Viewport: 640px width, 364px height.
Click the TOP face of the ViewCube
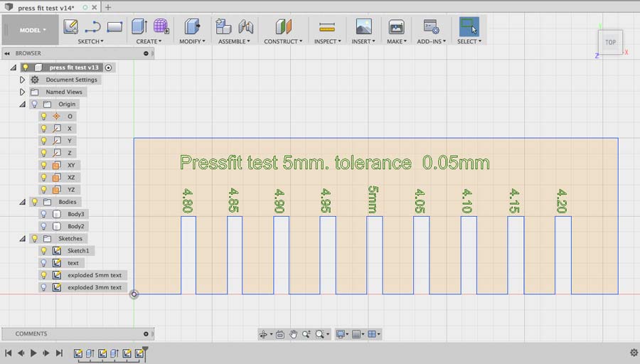(x=610, y=42)
